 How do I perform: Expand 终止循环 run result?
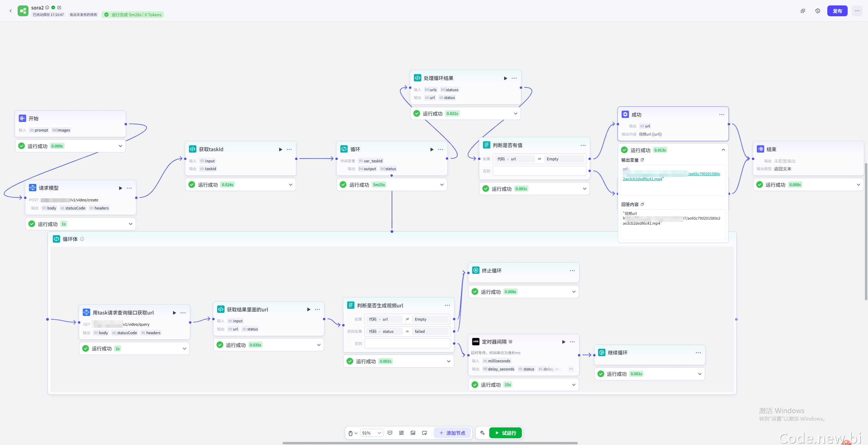(574, 292)
